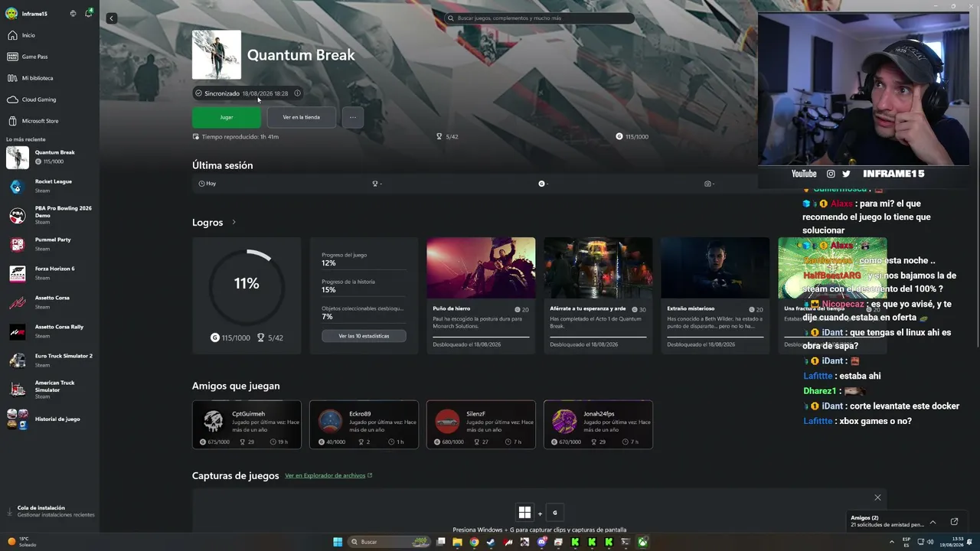Open the Inframe15 profile avatar
This screenshot has height=551, width=980.
click(x=11, y=13)
